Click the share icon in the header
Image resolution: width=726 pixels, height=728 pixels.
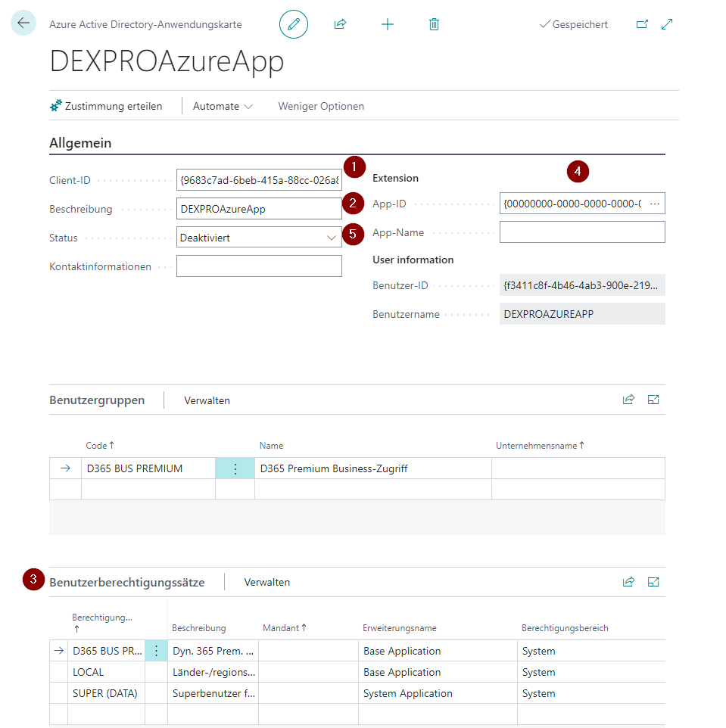click(x=340, y=24)
